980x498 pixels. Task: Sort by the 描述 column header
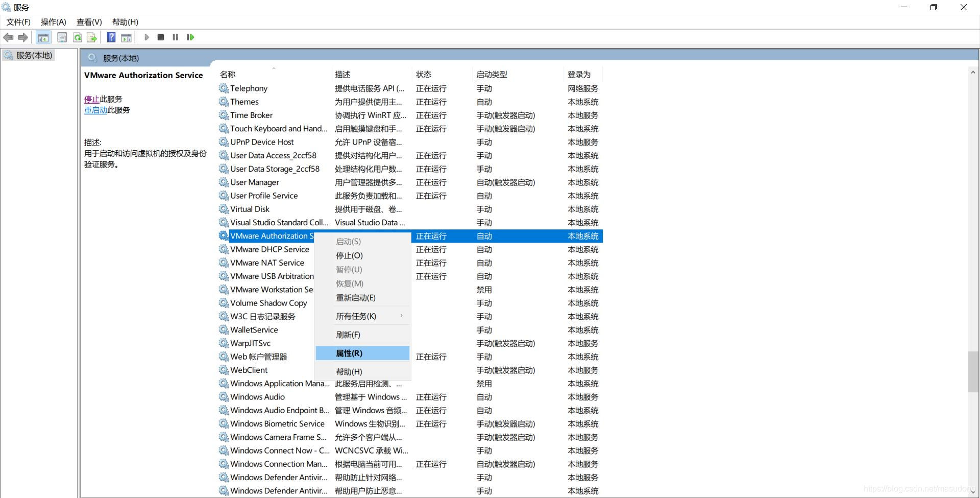pyautogui.click(x=372, y=75)
